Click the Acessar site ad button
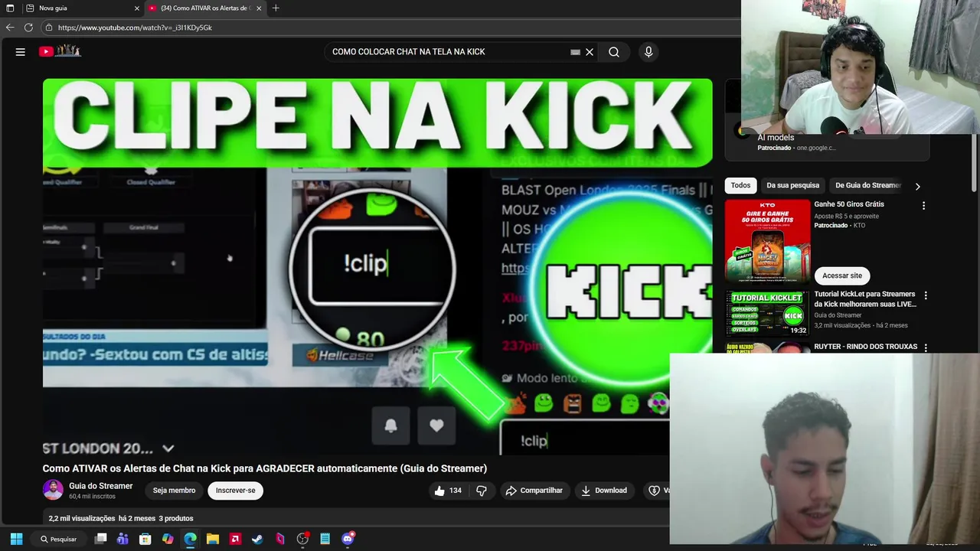The image size is (980, 551). click(x=842, y=275)
